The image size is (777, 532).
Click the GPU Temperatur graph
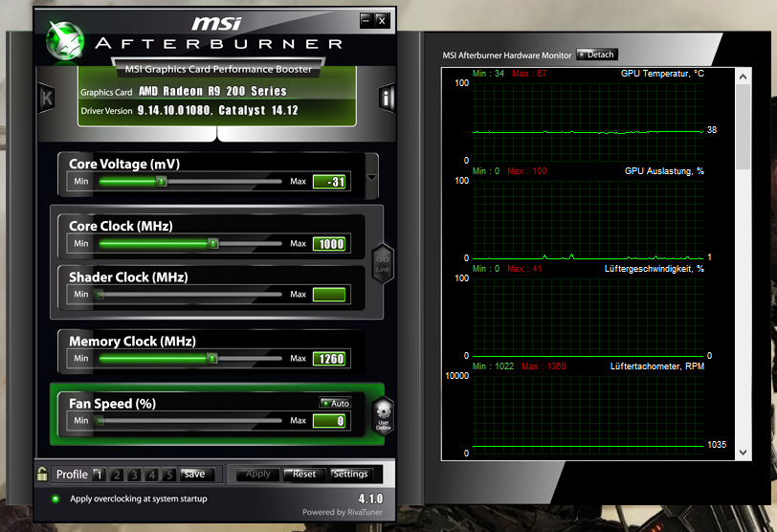click(x=588, y=122)
